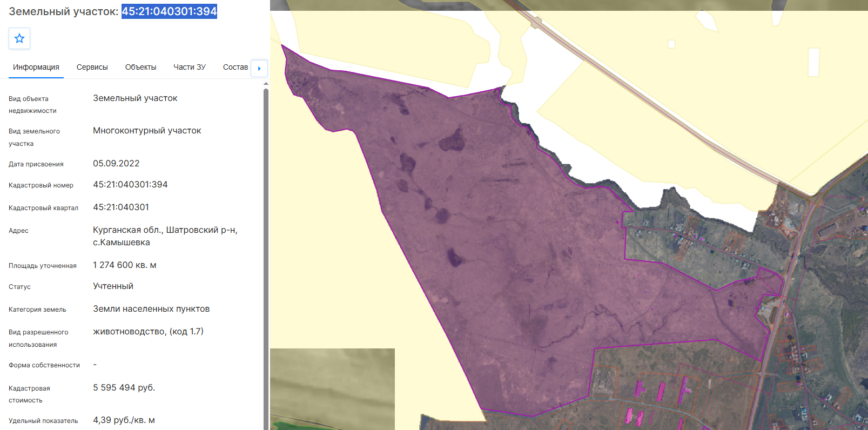Screen dimensions: 868x430
Task: Click Форма собственности label
Action: coord(44,365)
